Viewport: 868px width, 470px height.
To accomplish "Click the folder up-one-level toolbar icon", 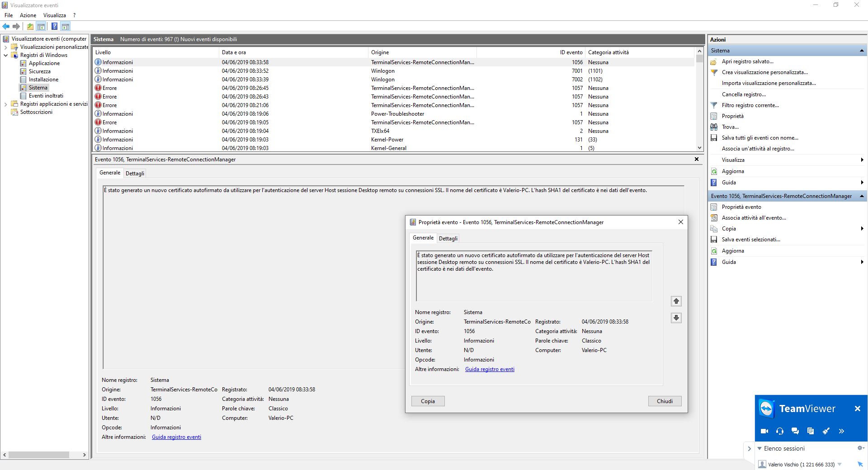I will (30, 26).
